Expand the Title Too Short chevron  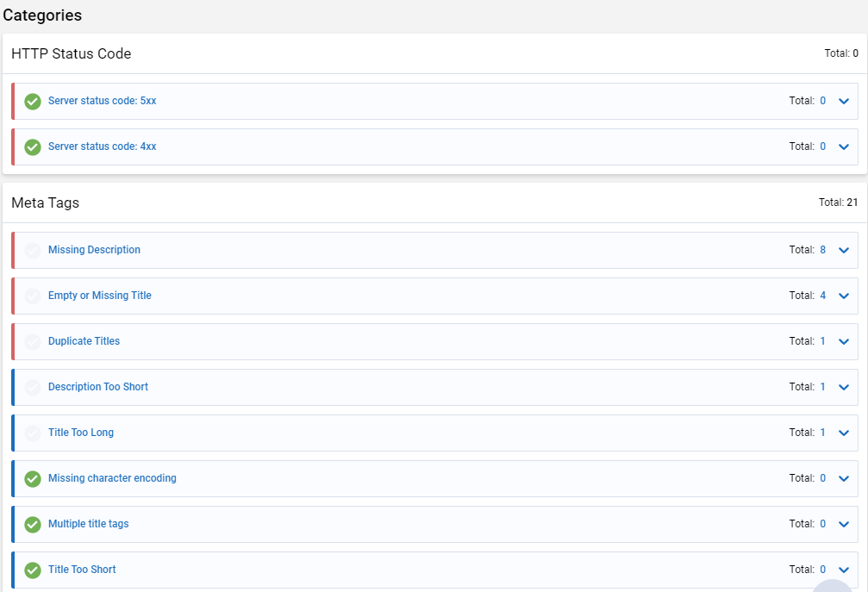click(844, 570)
